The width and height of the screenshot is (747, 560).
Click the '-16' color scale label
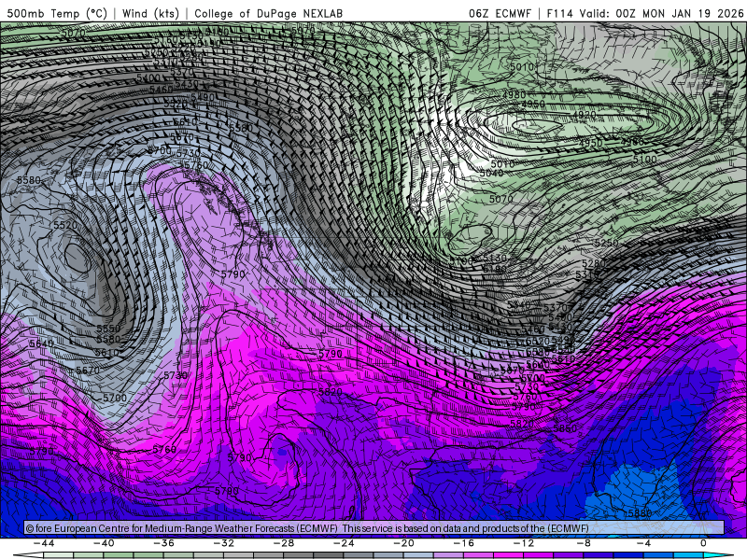(463, 543)
